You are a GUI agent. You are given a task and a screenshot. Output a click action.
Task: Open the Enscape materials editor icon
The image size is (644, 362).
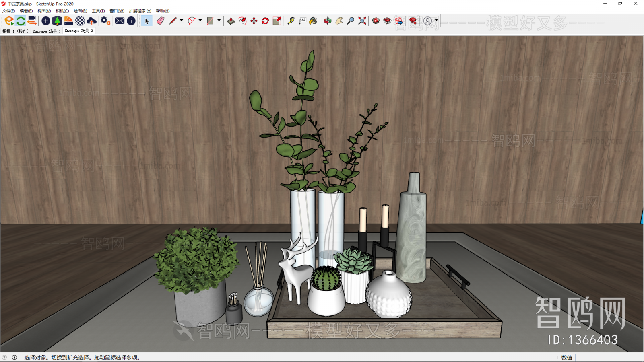[x=69, y=21]
